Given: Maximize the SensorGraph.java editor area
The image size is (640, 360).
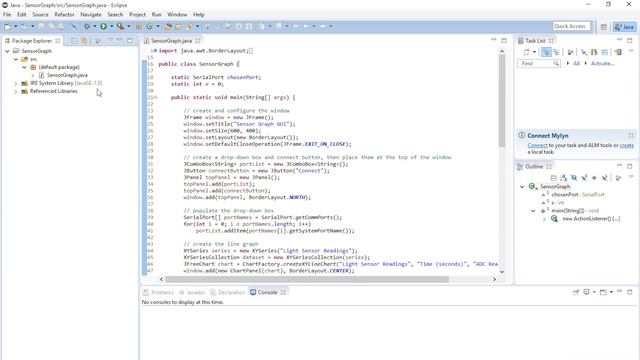Looking at the screenshot, I should pos(504,40).
